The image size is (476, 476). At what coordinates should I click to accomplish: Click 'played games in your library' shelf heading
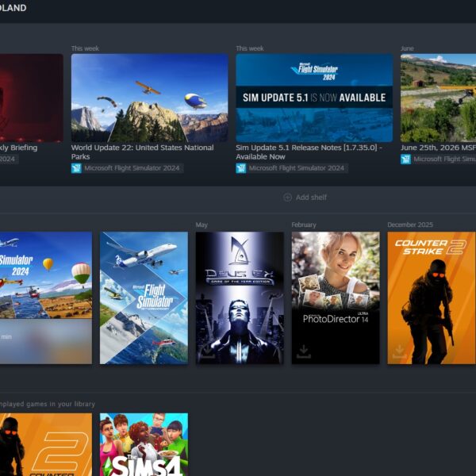click(48, 404)
